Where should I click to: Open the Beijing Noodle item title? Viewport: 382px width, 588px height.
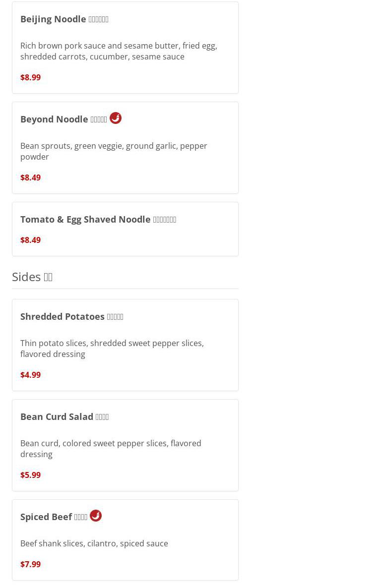pos(64,19)
